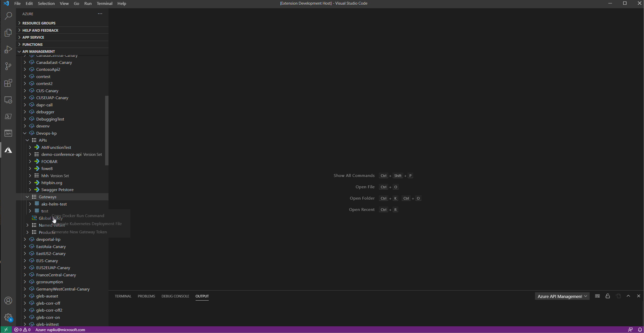Expand the aks-helm-test gateway
The width and height of the screenshot is (644, 333).
(30, 204)
